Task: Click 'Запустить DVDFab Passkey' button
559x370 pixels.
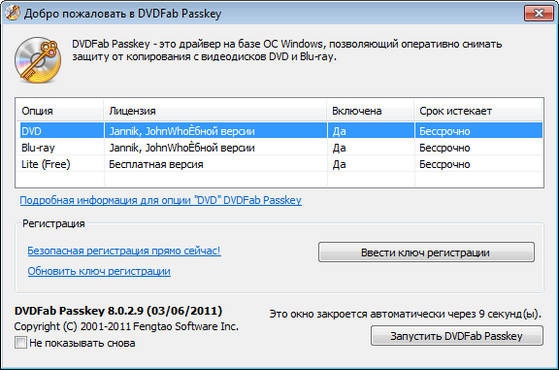Action: click(x=457, y=336)
